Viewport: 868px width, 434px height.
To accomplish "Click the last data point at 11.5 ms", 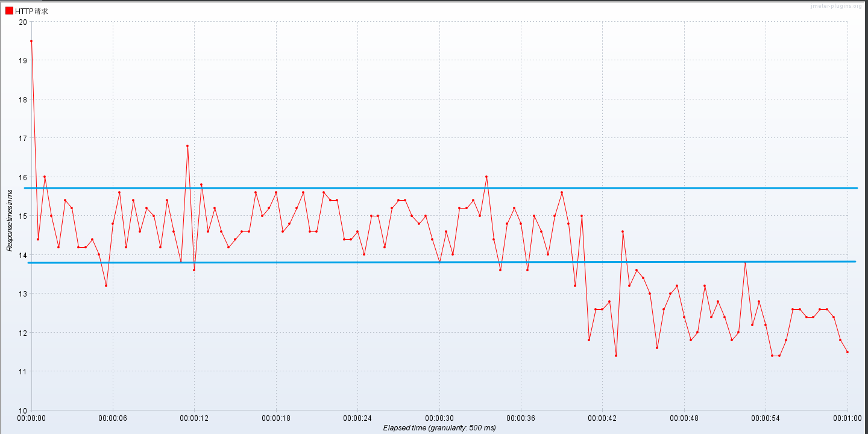I will (x=848, y=352).
